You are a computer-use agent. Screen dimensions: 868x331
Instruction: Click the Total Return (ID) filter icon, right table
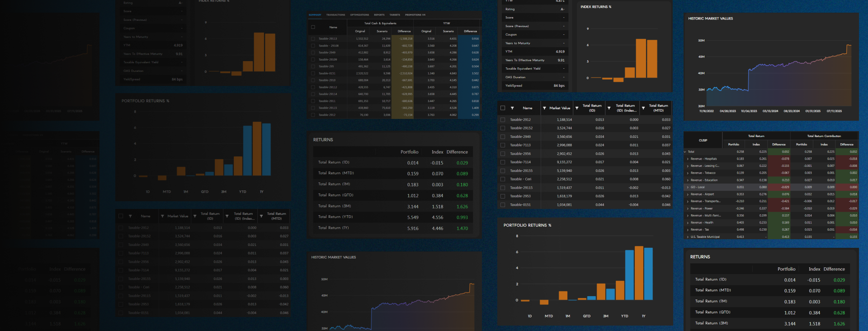577,108
